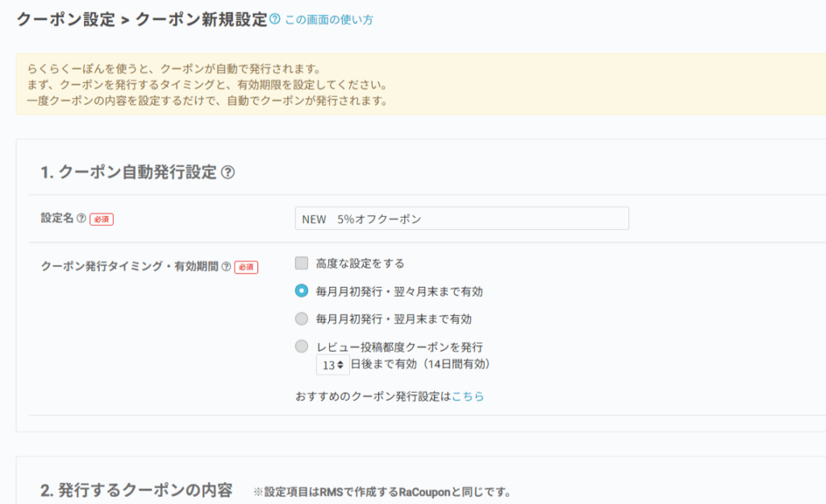The image size is (826, 504).
Task: Open the 13 days validity dropdown
Action: point(332,364)
